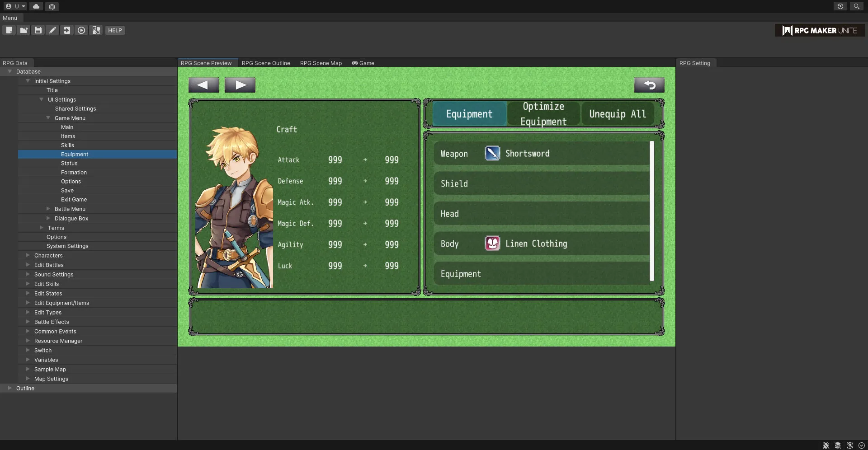868x450 pixels.
Task: Open the cloud services icon
Action: coord(36,6)
